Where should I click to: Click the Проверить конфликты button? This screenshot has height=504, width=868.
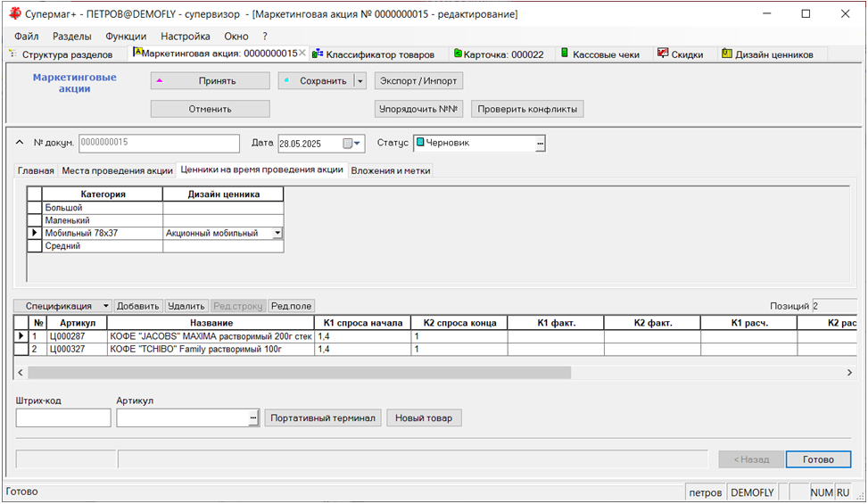527,110
